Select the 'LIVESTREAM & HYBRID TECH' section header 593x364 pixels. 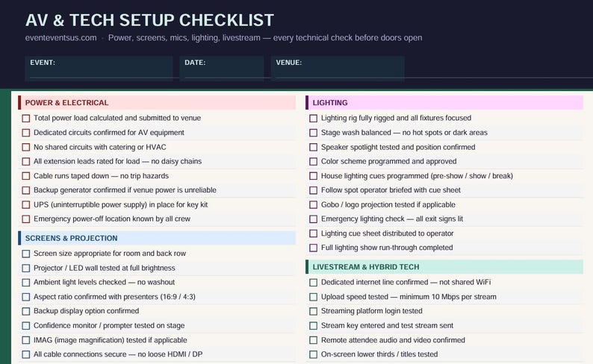pos(444,267)
